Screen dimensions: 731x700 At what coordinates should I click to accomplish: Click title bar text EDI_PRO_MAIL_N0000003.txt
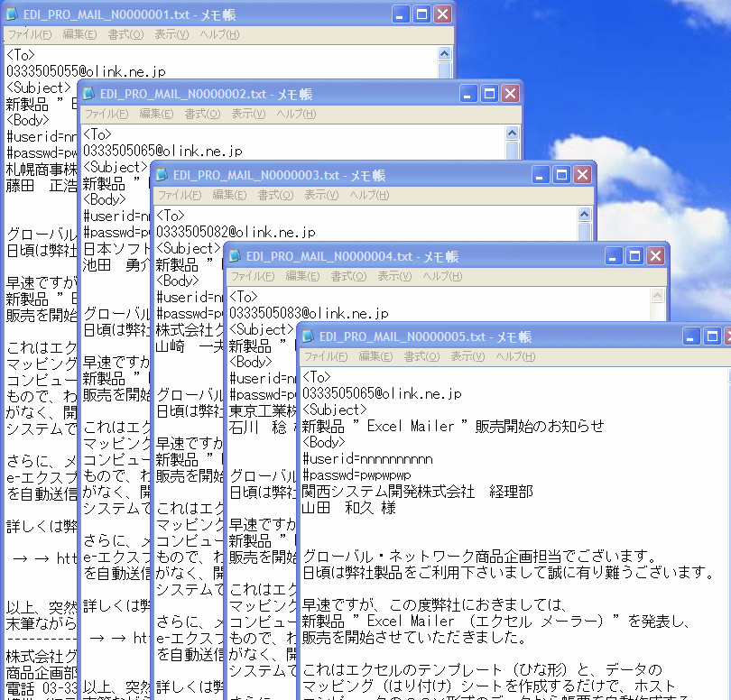[x=256, y=175]
